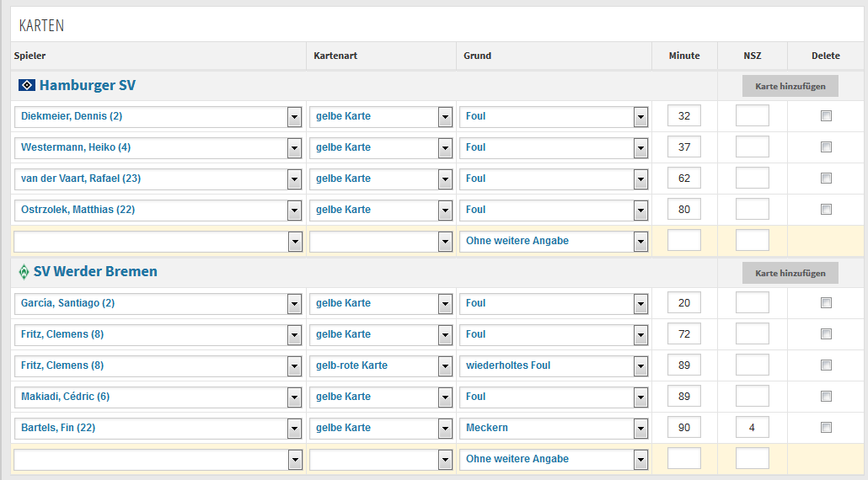Click the empty Minute field in Werder's new row
Image resolution: width=868 pixels, height=480 pixels.
point(684,458)
